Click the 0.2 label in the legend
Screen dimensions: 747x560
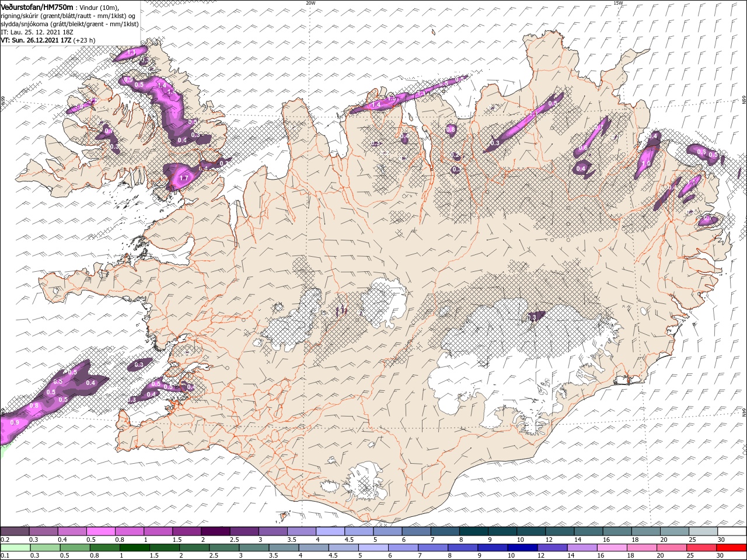5,540
